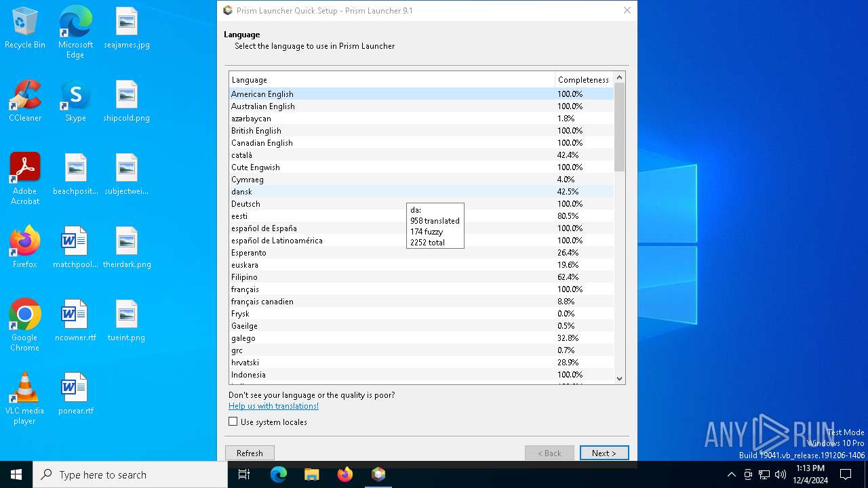The width and height of the screenshot is (868, 488).
Task: Click scrollbar up arrow in language list
Action: tap(619, 78)
